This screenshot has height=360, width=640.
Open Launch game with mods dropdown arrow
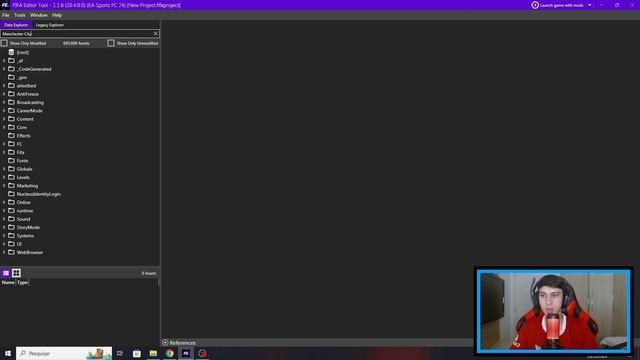pos(589,5)
